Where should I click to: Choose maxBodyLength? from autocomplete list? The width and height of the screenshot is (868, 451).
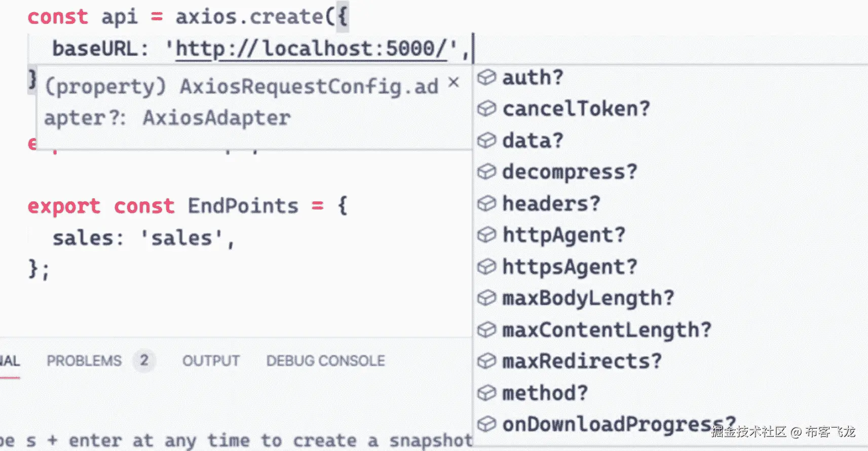tap(588, 298)
